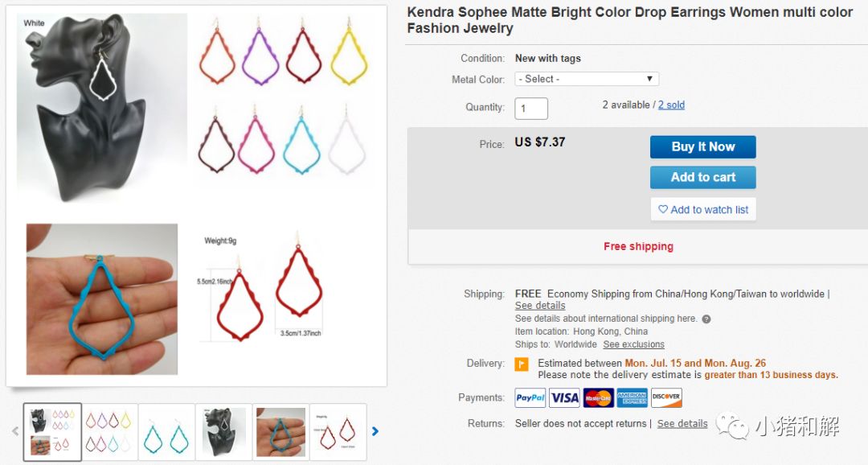Open the Metal Color select dropdown

click(588, 79)
